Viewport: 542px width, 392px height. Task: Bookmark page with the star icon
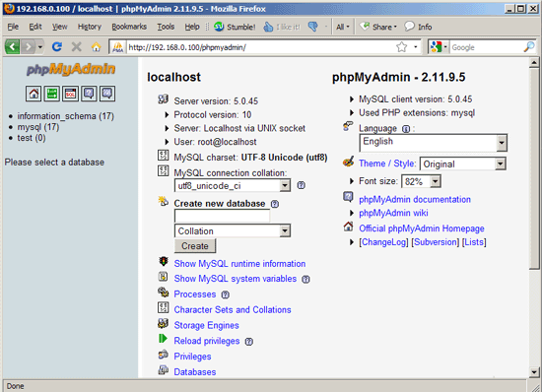(x=402, y=46)
